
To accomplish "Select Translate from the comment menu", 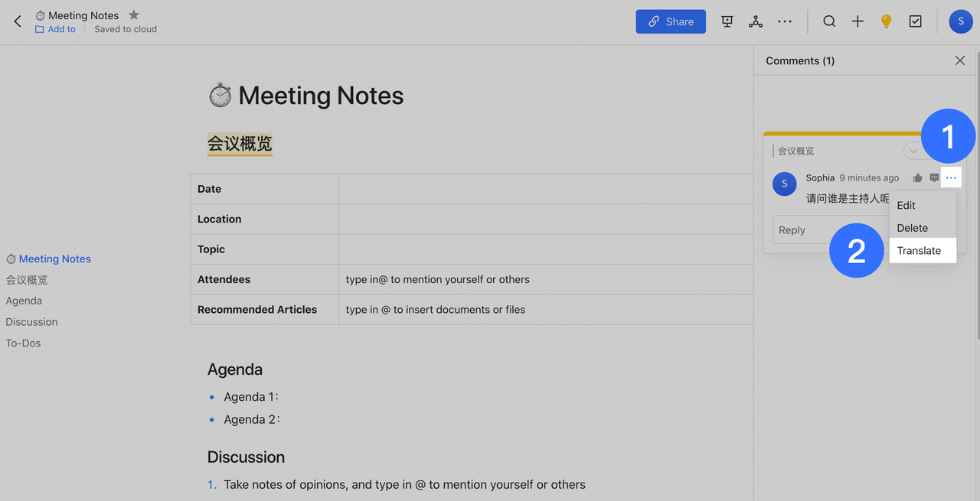I will (923, 250).
